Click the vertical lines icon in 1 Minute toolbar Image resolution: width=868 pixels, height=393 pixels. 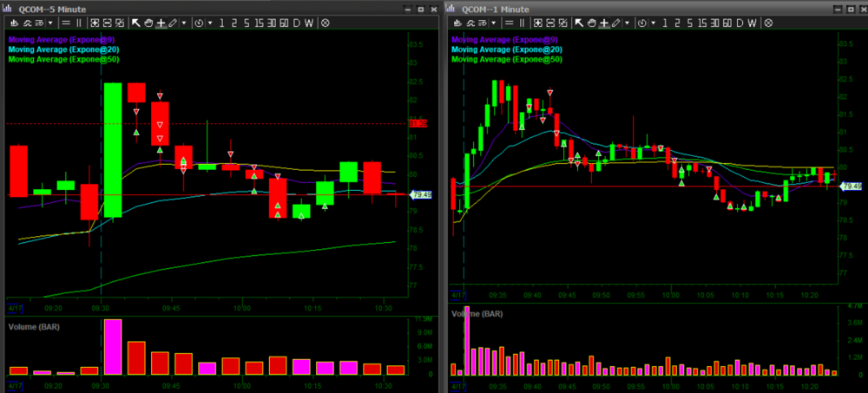(521, 23)
